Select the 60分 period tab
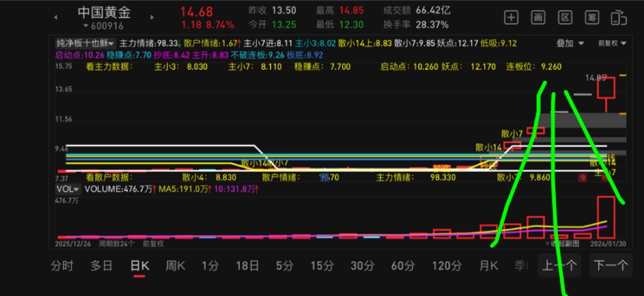Screen dimensions: 644x296 403,266
